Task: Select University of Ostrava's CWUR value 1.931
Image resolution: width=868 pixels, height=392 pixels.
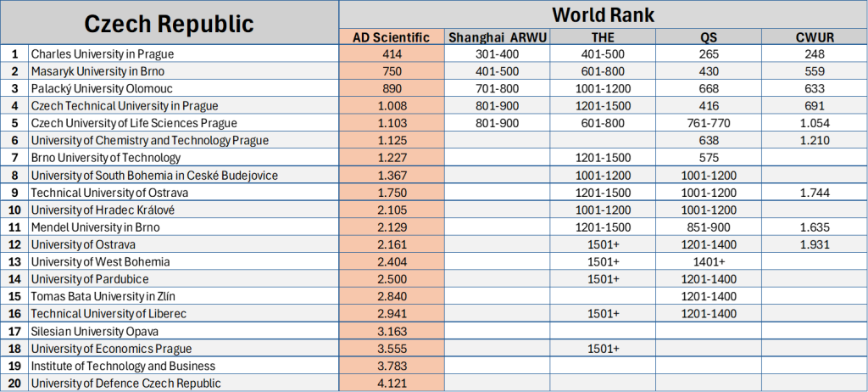Action: point(814,244)
